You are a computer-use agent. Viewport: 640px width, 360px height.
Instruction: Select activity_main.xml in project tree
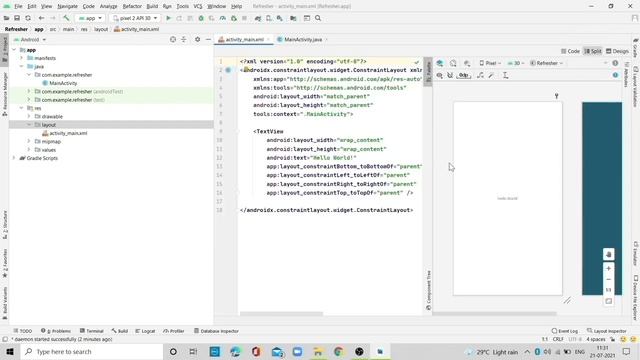click(64, 133)
